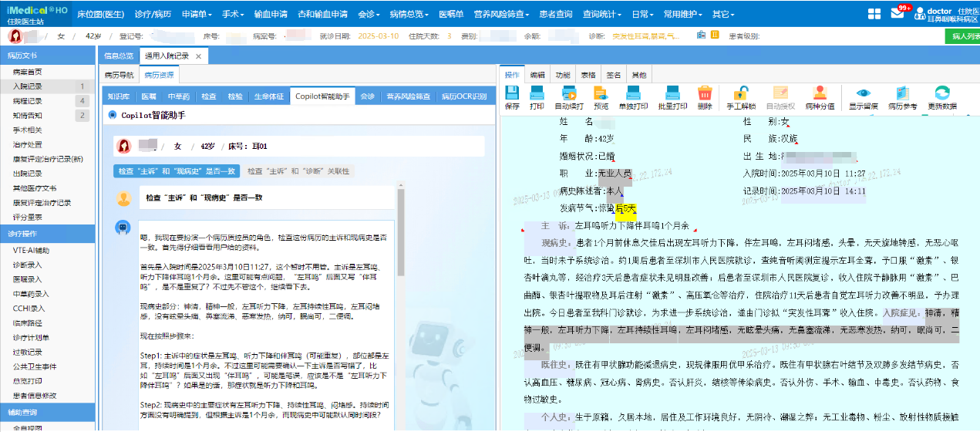Click the 打印 print icon
The image size is (980, 432).
pos(537,93)
